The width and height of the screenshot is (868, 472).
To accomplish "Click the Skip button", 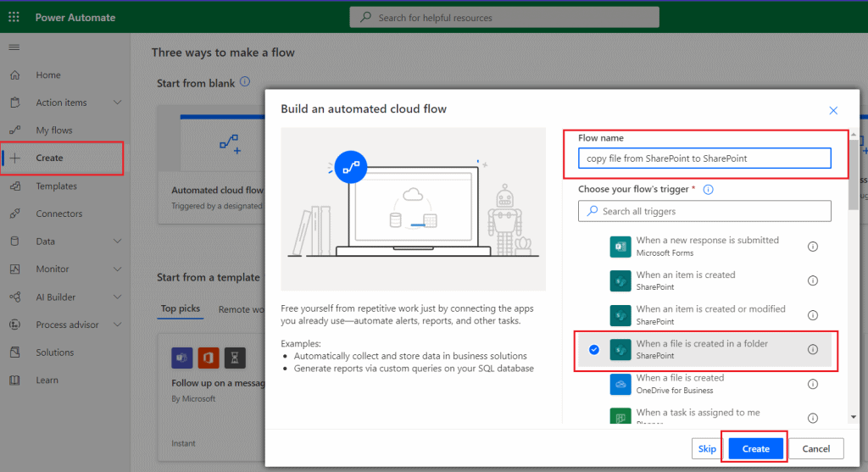I will coord(707,449).
